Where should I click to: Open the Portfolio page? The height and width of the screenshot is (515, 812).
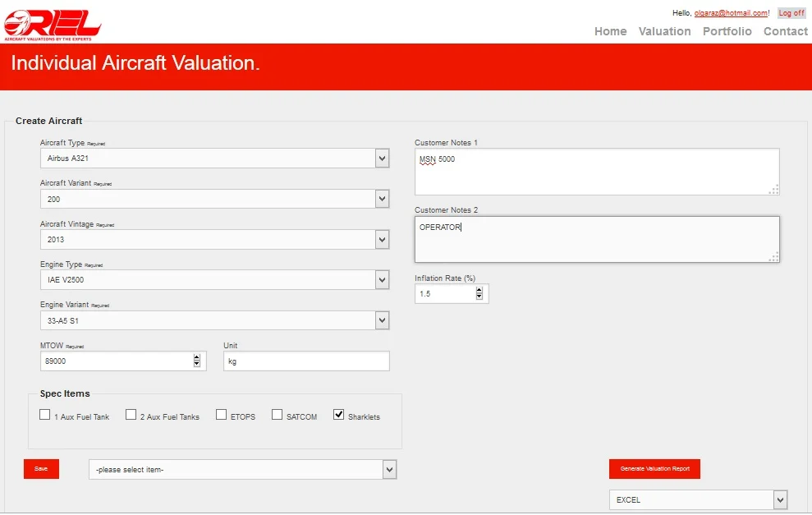click(x=727, y=31)
